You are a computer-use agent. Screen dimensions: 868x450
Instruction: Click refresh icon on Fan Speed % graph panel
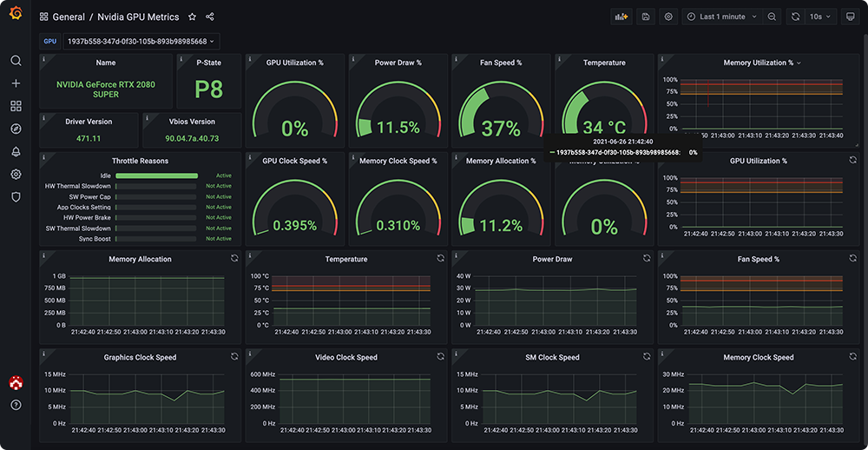click(x=853, y=258)
